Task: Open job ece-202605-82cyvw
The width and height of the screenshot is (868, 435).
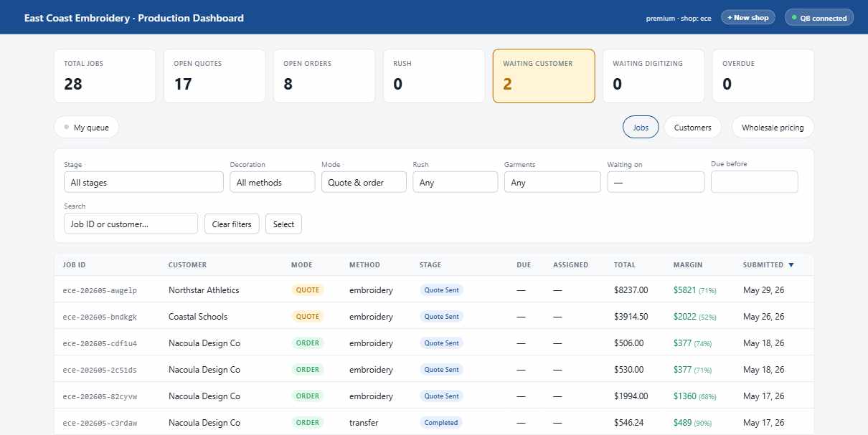Action: (x=100, y=396)
